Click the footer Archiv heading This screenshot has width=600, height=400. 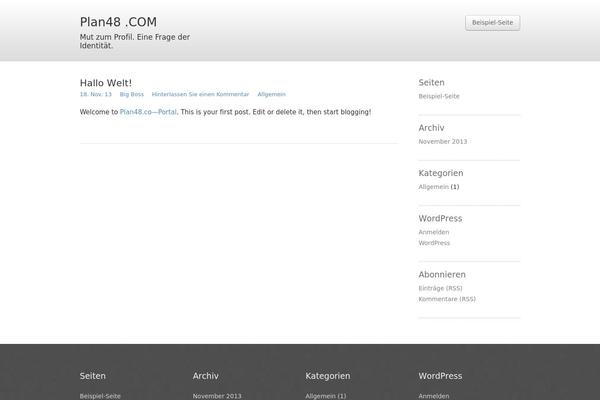tap(205, 376)
